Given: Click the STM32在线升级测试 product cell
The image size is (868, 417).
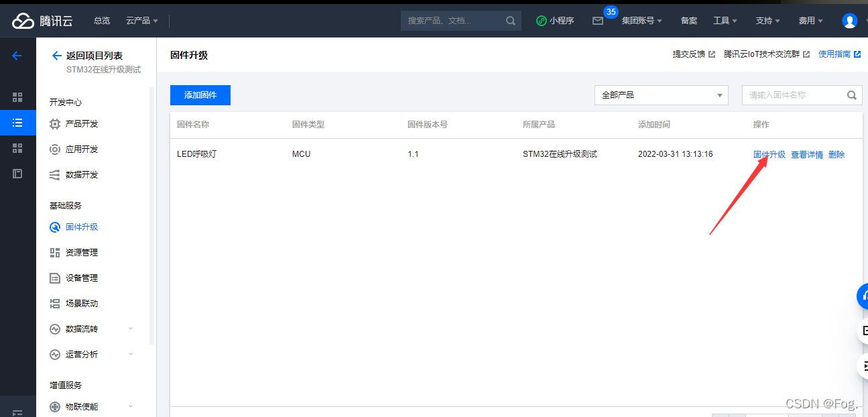Looking at the screenshot, I should pyautogui.click(x=560, y=154).
